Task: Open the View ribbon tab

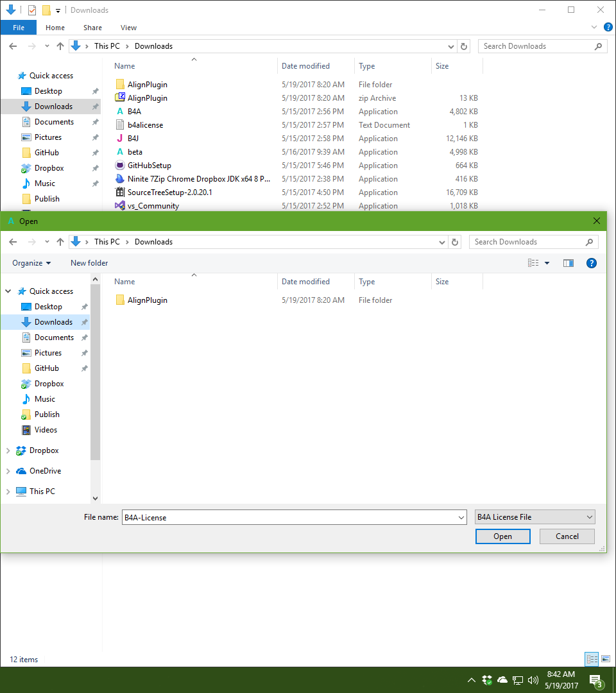Action: (x=128, y=28)
